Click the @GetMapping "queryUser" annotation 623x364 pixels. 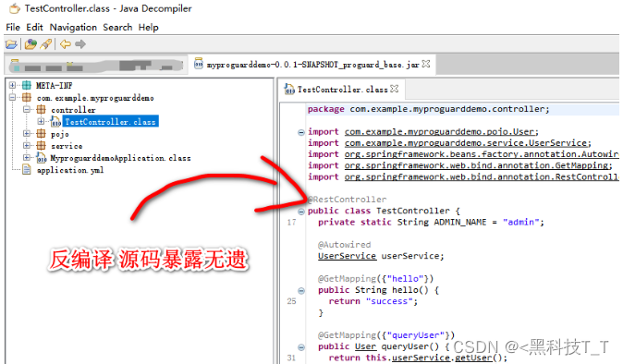click(x=386, y=335)
